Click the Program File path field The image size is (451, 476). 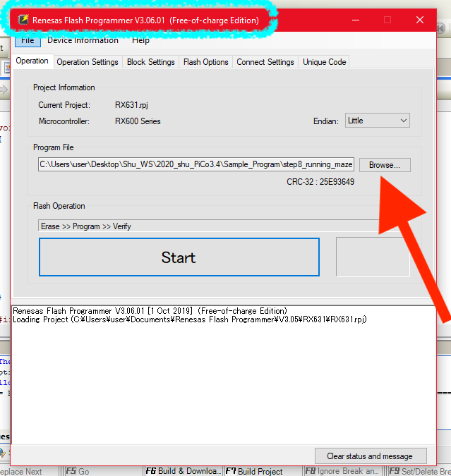pos(196,164)
